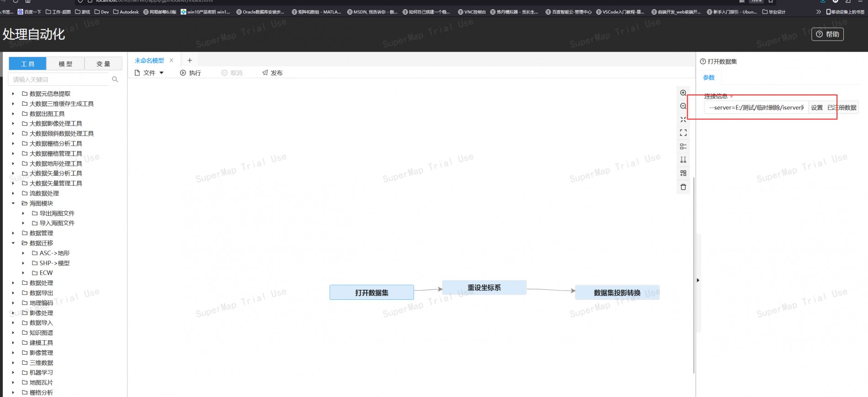
Task: Expand the ASC->地形 subfolder
Action: (x=23, y=253)
